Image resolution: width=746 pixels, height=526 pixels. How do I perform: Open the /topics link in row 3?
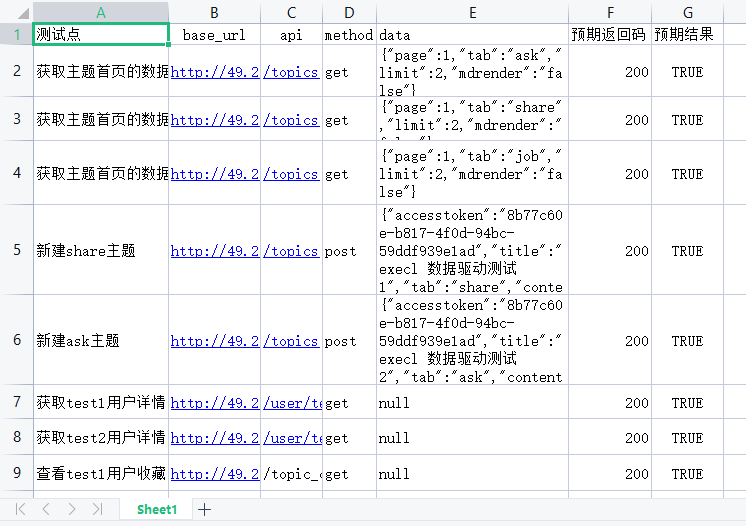click(291, 120)
